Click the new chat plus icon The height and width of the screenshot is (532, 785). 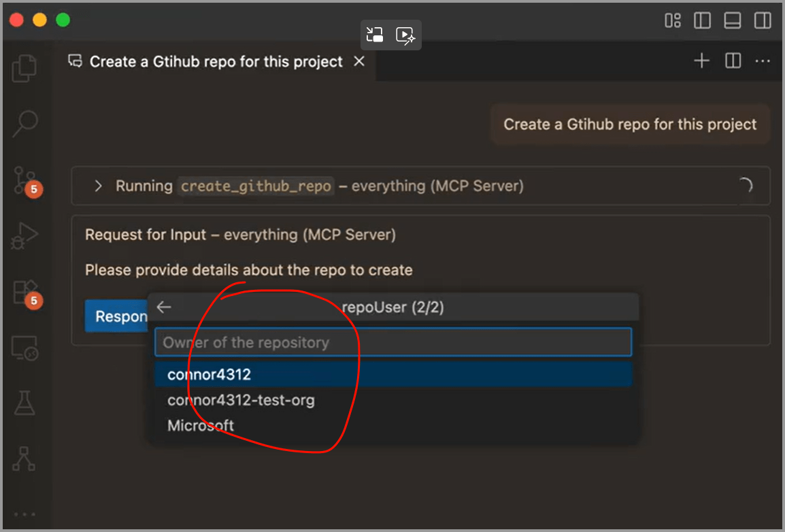pos(701,61)
